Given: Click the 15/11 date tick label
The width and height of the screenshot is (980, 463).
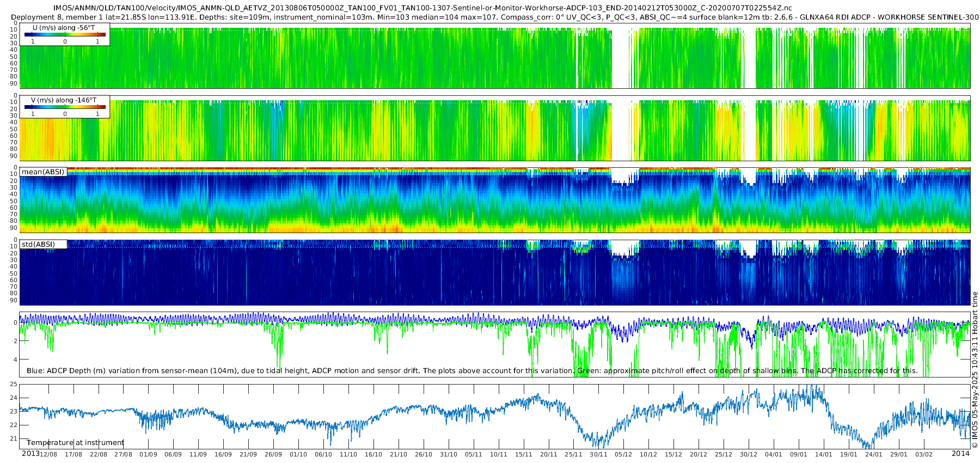Looking at the screenshot, I should [x=523, y=455].
